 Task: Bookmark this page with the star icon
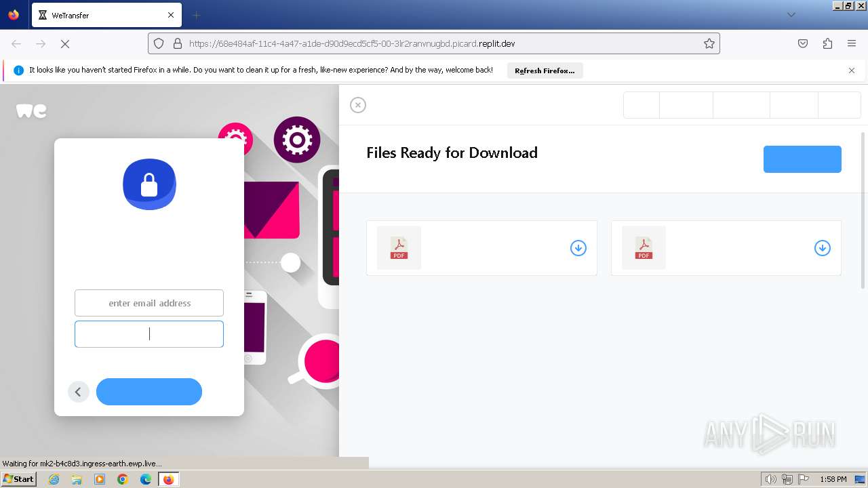pyautogui.click(x=709, y=43)
